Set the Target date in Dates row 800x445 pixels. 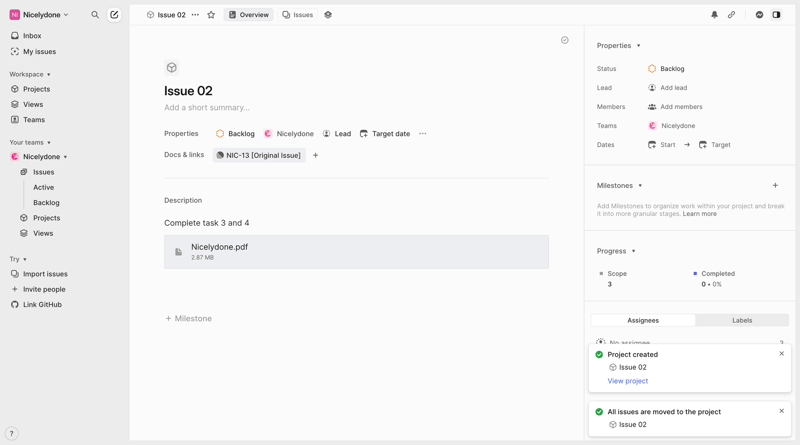click(714, 145)
